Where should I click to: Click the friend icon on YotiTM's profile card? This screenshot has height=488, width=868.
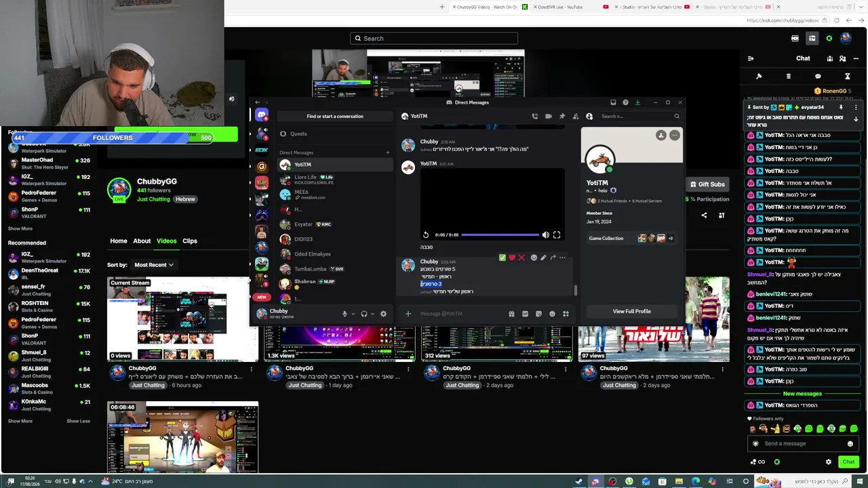coord(661,136)
